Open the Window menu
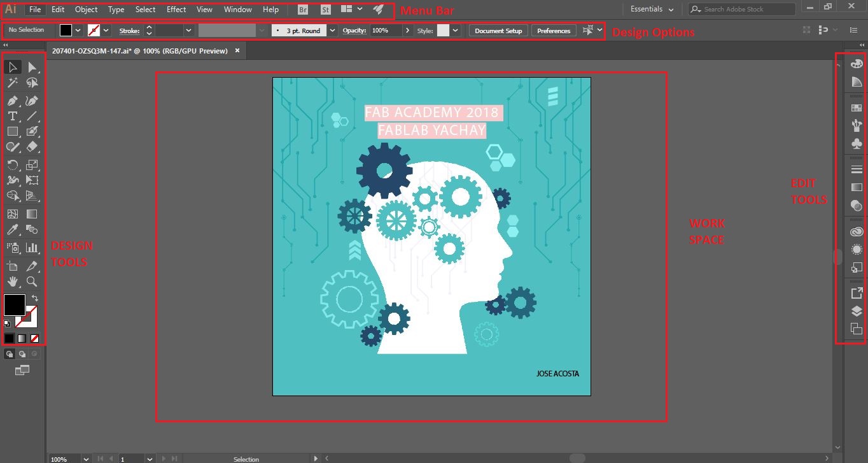This screenshot has height=463, width=868. (238, 10)
